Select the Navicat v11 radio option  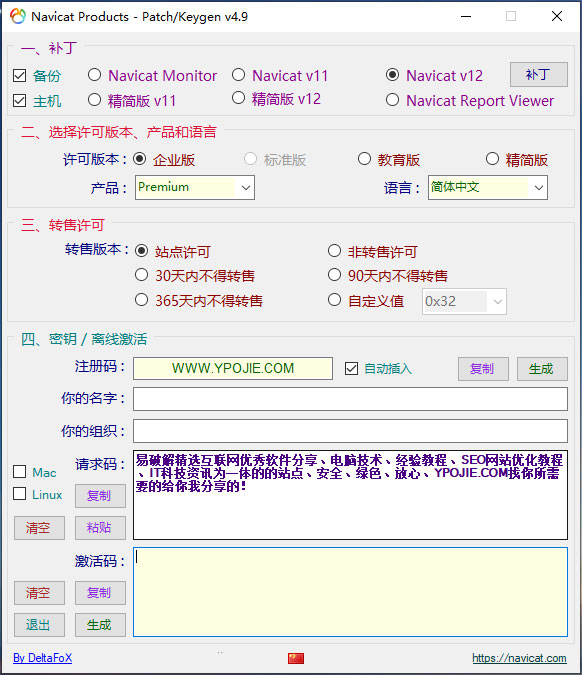(x=238, y=75)
